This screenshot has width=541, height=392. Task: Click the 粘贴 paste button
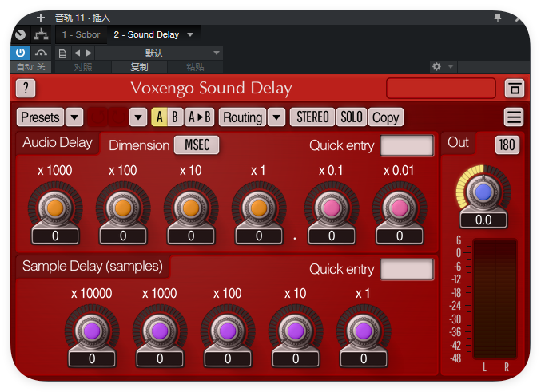pyautogui.click(x=195, y=66)
